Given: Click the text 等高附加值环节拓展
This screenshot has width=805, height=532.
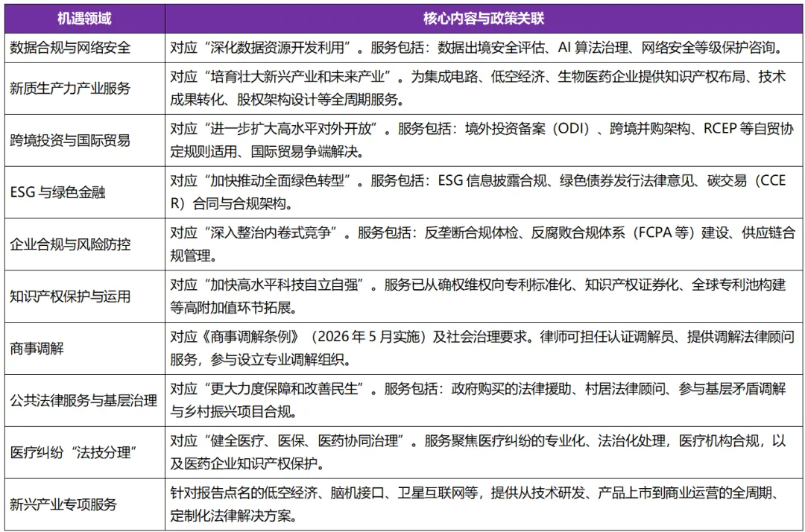Looking at the screenshot, I should point(230,307).
